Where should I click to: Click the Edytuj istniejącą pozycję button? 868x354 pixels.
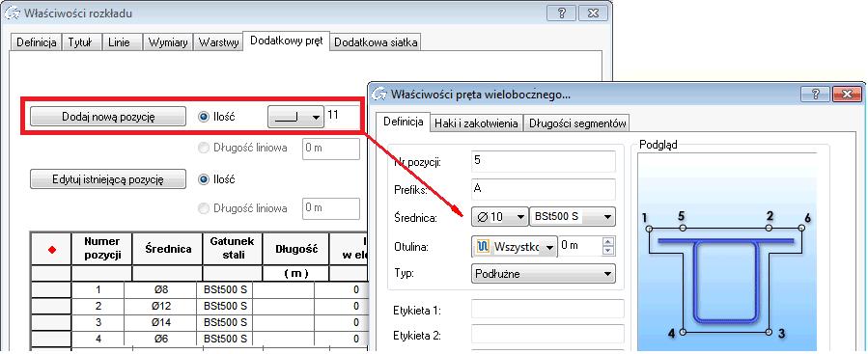108,179
